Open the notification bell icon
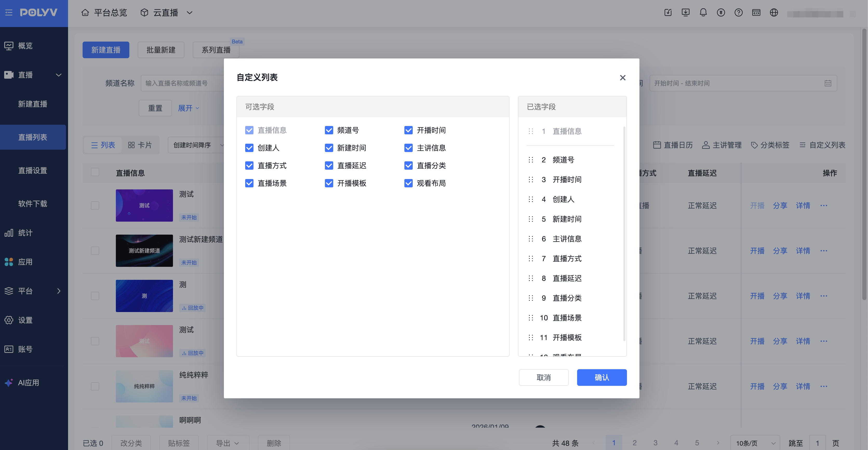 click(x=703, y=13)
